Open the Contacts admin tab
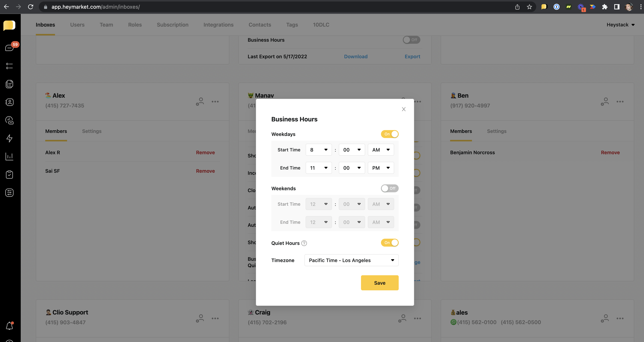644x342 pixels. pos(260,25)
